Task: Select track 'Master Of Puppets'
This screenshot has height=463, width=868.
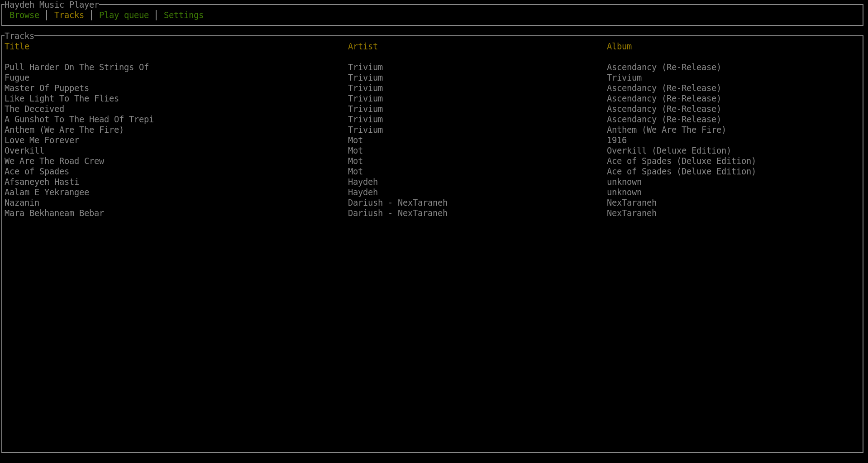Action: (47, 88)
